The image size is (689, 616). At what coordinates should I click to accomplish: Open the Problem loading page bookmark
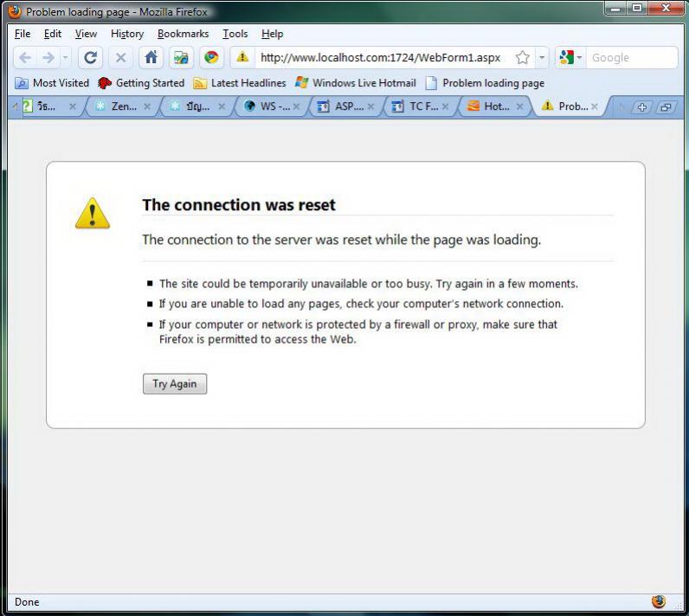tap(485, 83)
